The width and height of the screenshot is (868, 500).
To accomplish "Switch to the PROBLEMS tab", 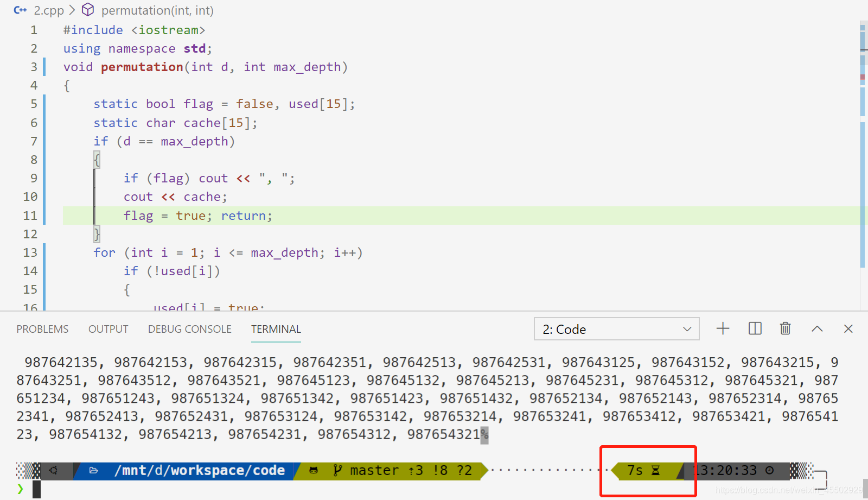I will click(x=42, y=329).
